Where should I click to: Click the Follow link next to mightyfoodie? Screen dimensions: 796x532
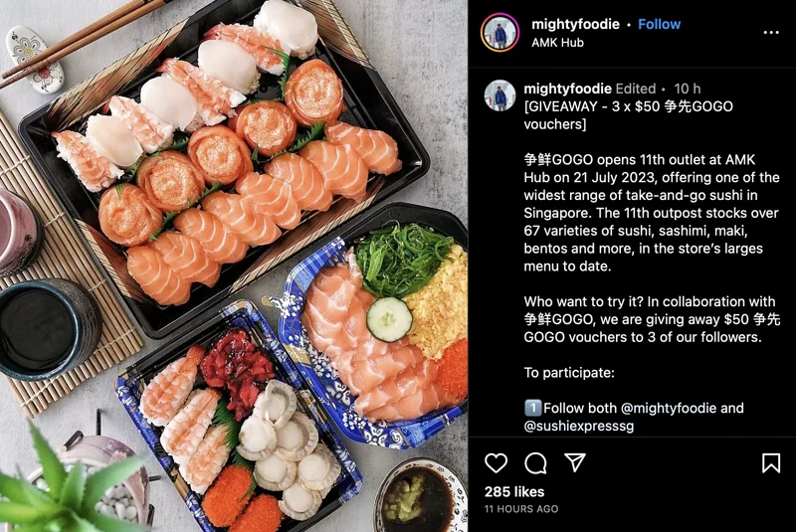[x=659, y=24]
